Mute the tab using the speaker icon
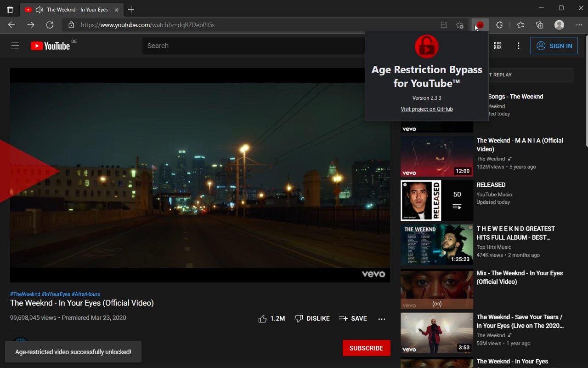 click(39, 10)
